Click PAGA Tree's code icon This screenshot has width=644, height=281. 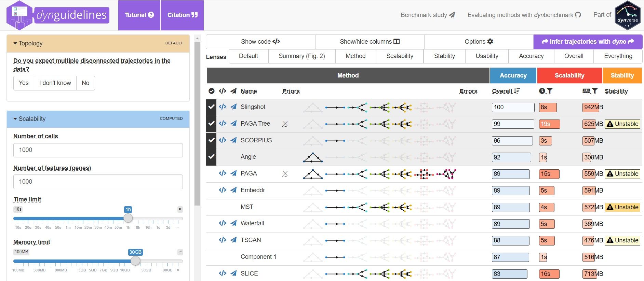(223, 123)
